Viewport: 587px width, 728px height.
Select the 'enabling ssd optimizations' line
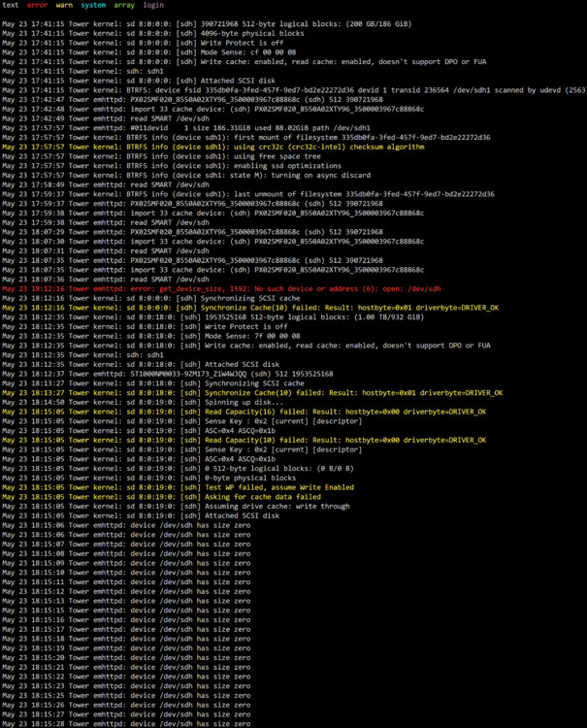pos(172,166)
